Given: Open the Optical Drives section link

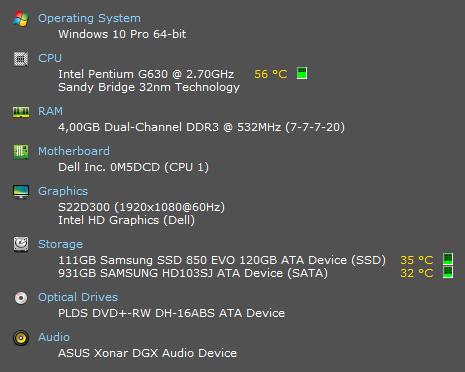Looking at the screenshot, I should point(78,297).
